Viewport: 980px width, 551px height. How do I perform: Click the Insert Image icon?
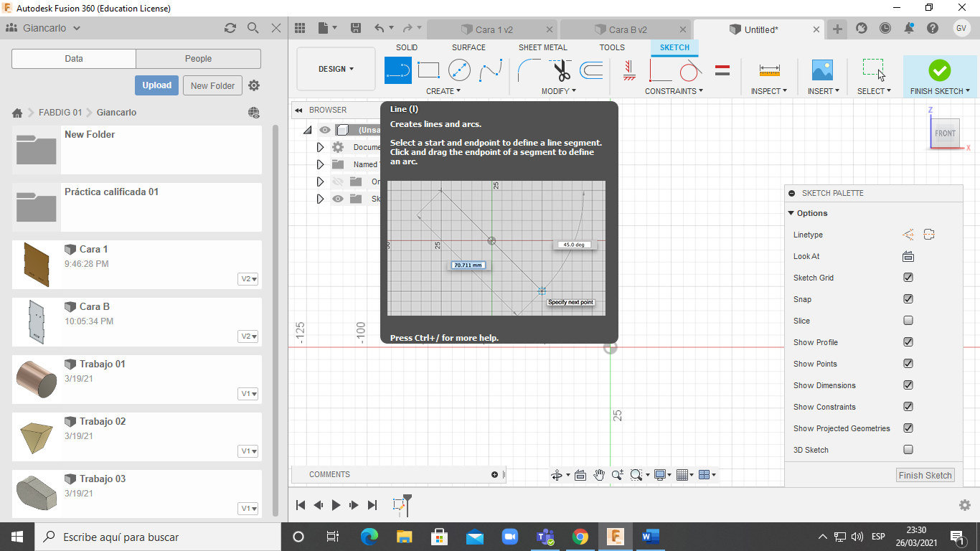coord(822,70)
